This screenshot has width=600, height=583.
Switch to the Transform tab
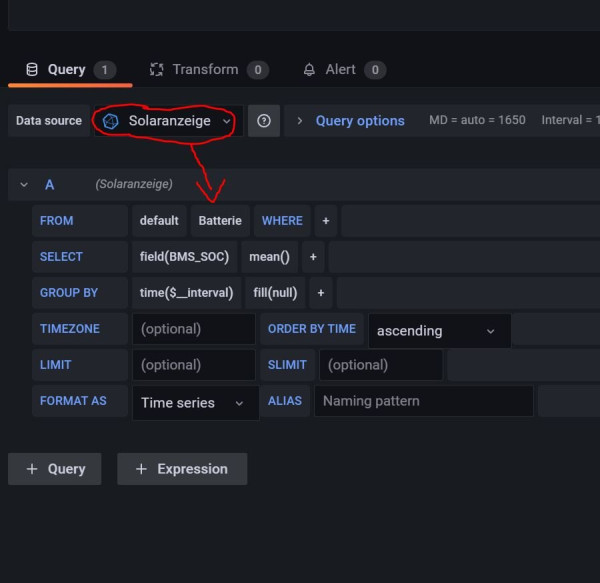tap(205, 70)
